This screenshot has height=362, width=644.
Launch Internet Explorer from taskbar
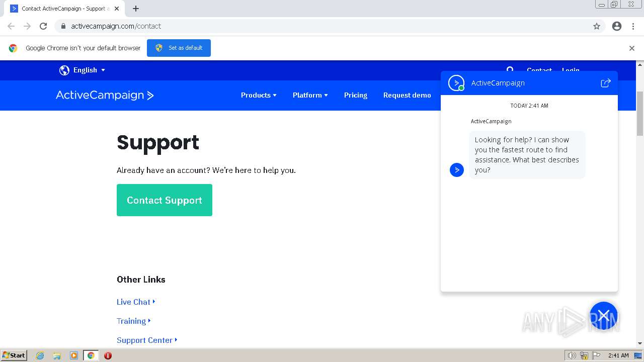[40, 355]
